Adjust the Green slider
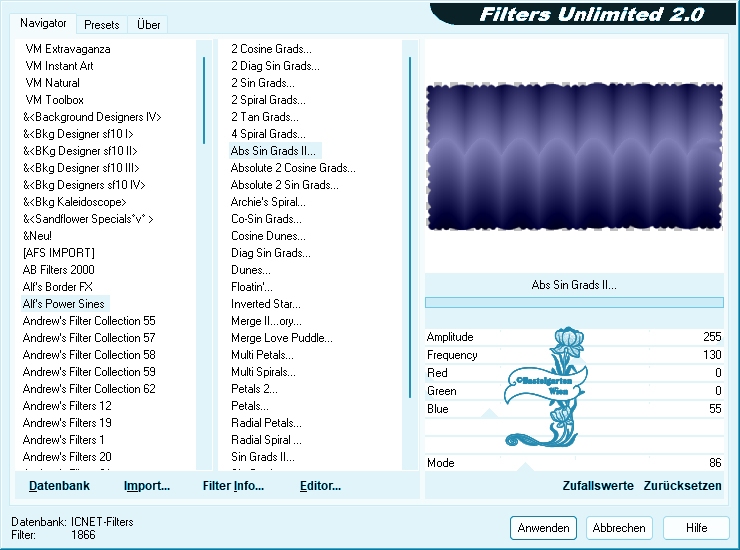The height and width of the screenshot is (550, 740). tap(574, 391)
